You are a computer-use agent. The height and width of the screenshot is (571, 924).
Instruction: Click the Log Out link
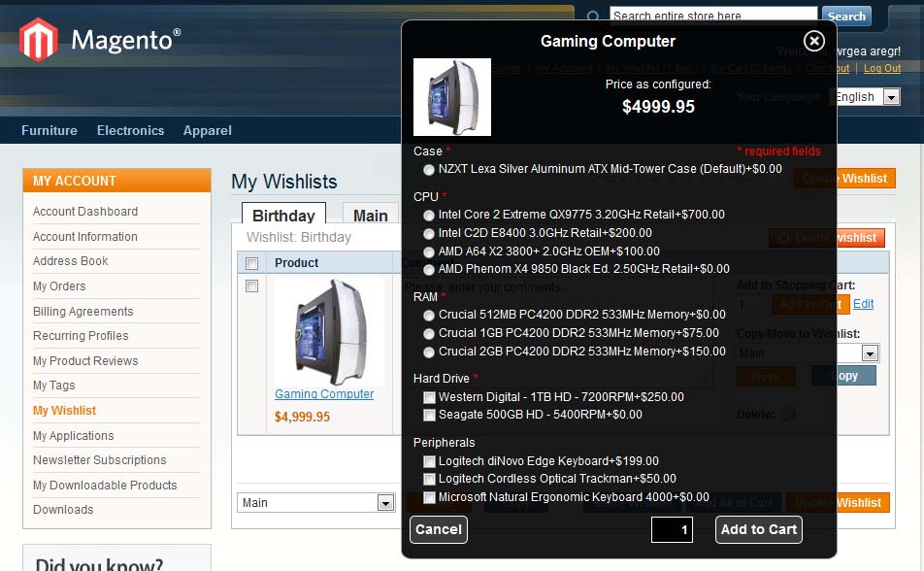(882, 68)
